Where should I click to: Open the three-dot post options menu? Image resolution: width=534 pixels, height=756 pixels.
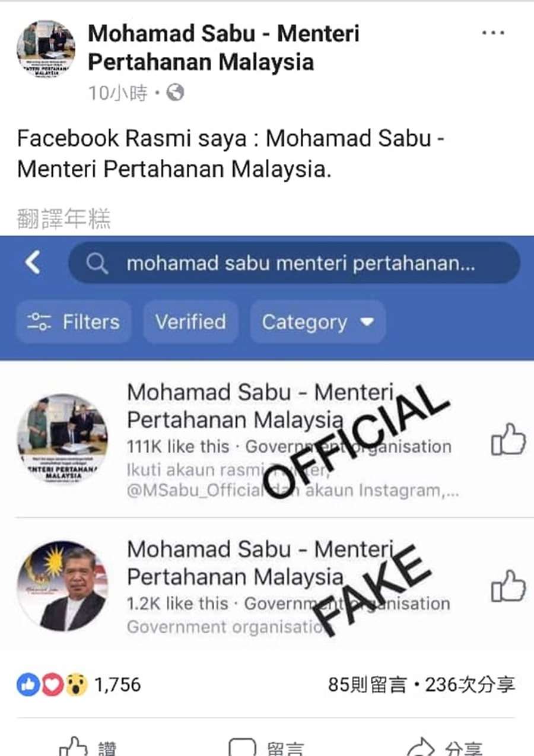(x=493, y=33)
